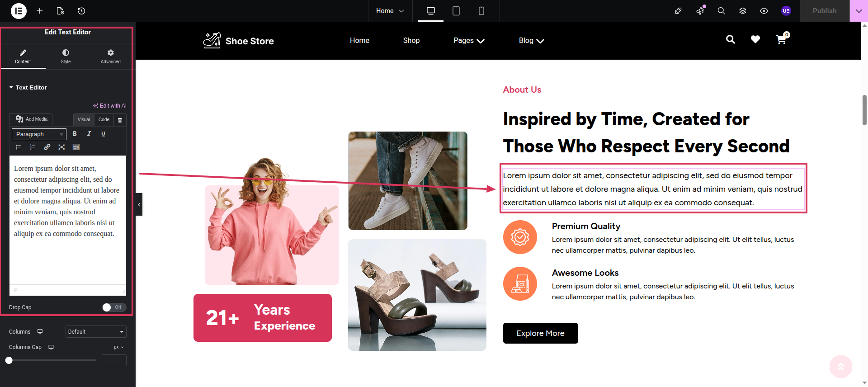Switch to the Style tab
The height and width of the screenshot is (387, 868).
pyautogui.click(x=66, y=56)
